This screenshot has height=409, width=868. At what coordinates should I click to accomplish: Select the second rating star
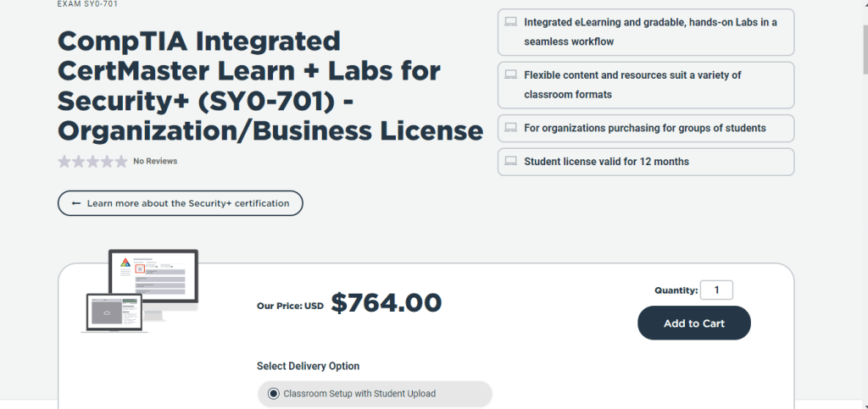click(x=78, y=161)
